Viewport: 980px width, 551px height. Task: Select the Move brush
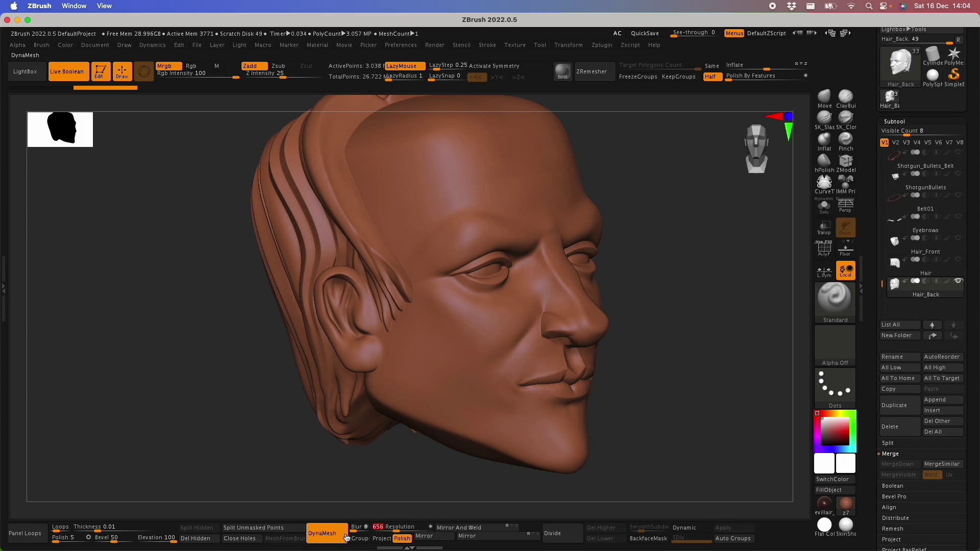[824, 98]
